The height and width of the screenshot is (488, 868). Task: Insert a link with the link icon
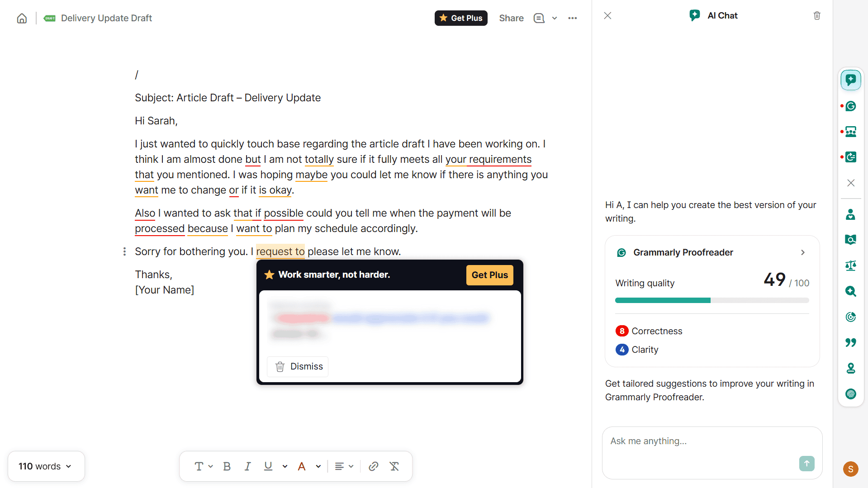click(373, 466)
